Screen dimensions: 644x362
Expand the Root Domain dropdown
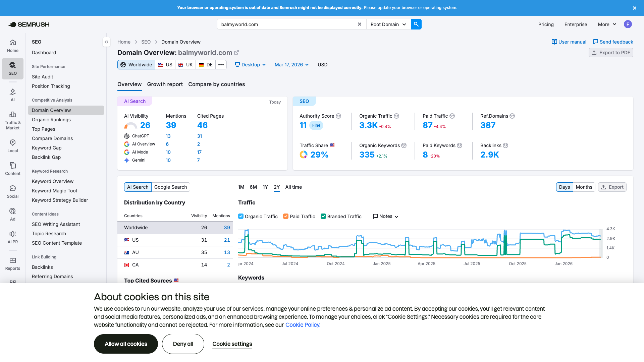[388, 24]
